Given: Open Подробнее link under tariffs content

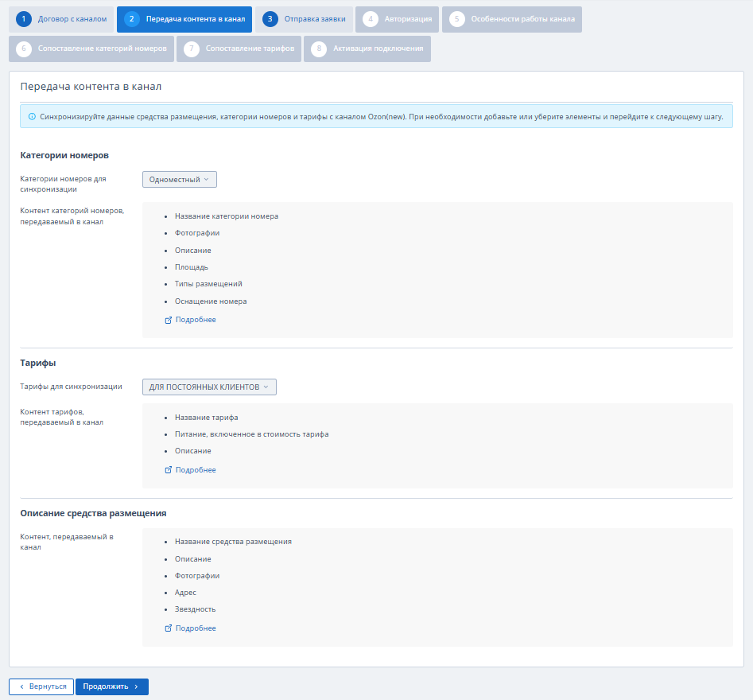Looking at the screenshot, I should [196, 470].
